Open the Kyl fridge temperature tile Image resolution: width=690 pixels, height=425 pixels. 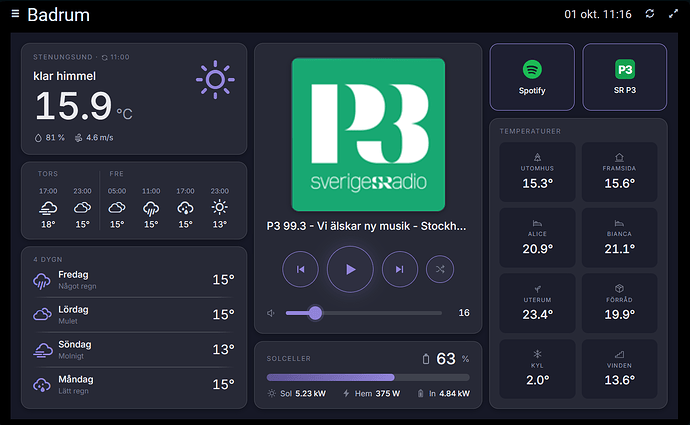tap(537, 369)
